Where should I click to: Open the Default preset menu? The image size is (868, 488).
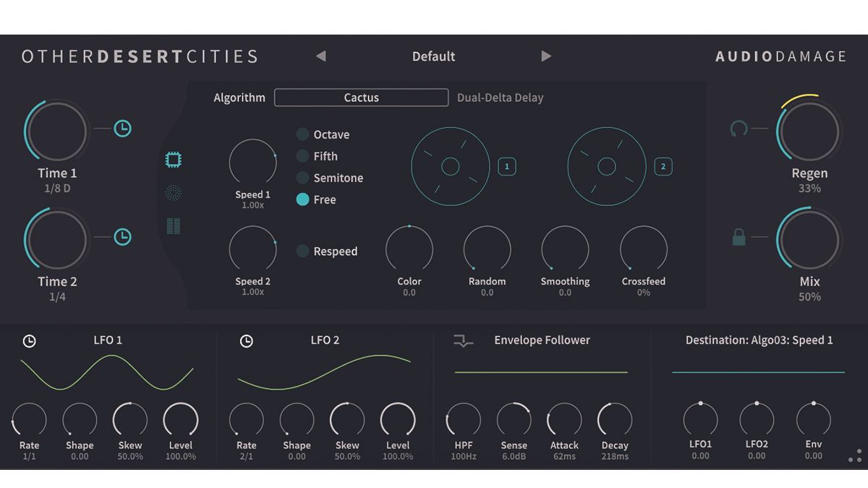[433, 56]
